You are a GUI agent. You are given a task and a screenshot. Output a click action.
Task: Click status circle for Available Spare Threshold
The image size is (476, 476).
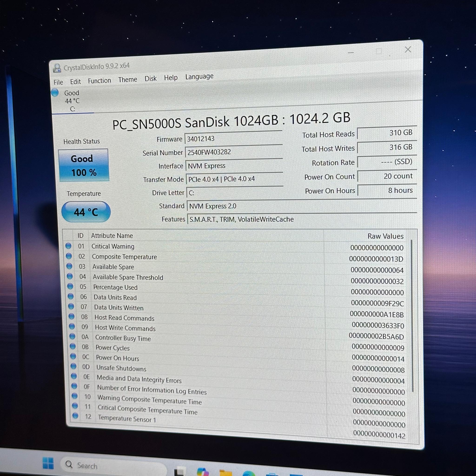pos(70,276)
